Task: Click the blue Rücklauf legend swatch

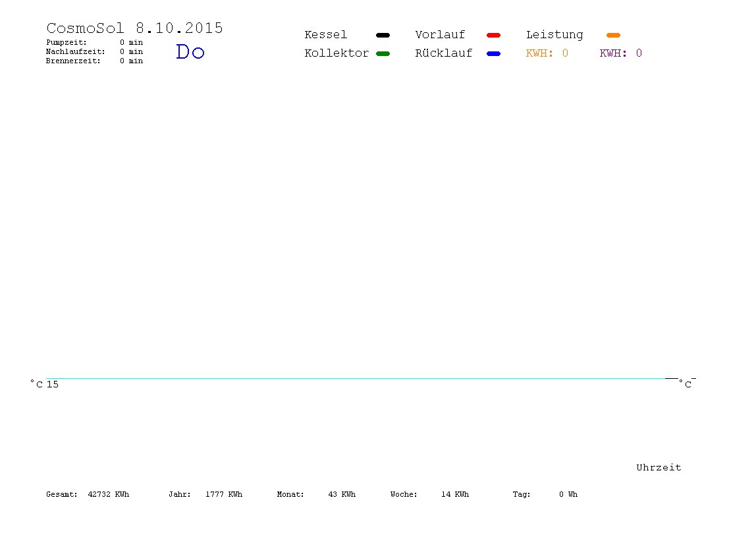Action: tap(494, 53)
